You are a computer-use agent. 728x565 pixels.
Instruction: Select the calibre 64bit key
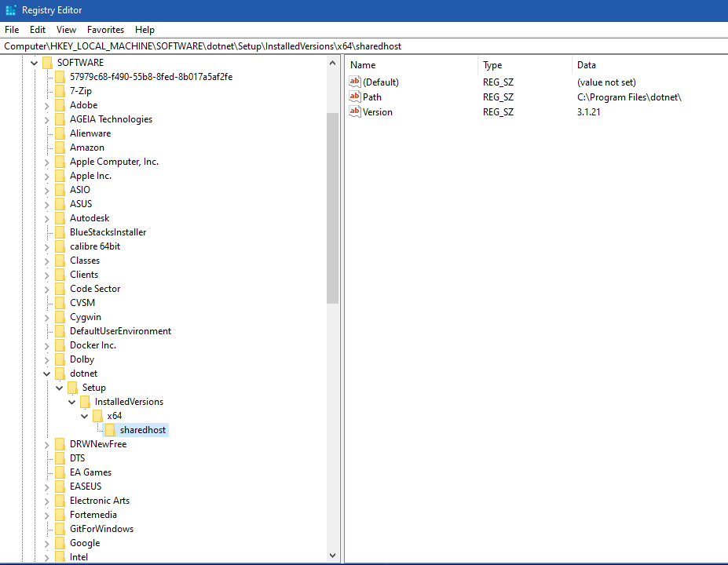(x=95, y=246)
